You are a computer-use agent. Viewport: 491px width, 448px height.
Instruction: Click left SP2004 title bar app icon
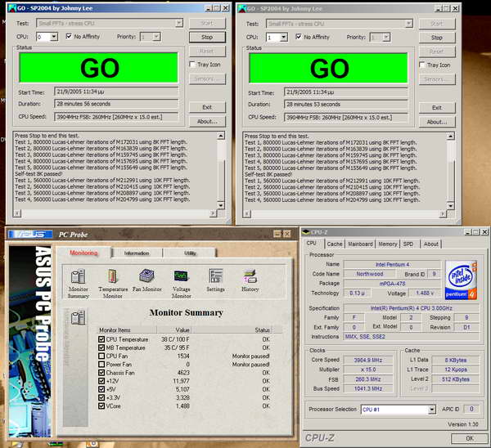(x=12, y=8)
